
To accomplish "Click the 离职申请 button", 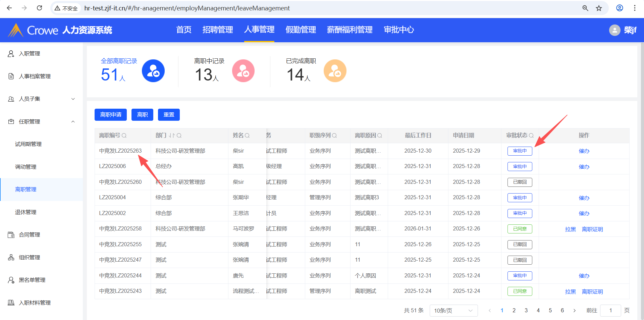I will pyautogui.click(x=111, y=115).
